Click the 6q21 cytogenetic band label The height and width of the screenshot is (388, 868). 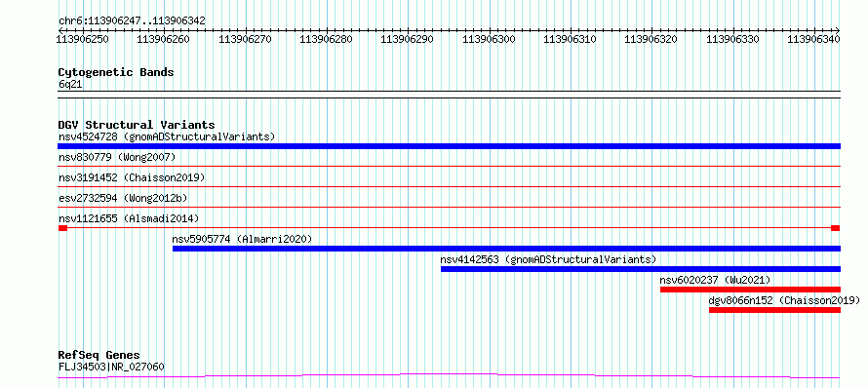71,84
